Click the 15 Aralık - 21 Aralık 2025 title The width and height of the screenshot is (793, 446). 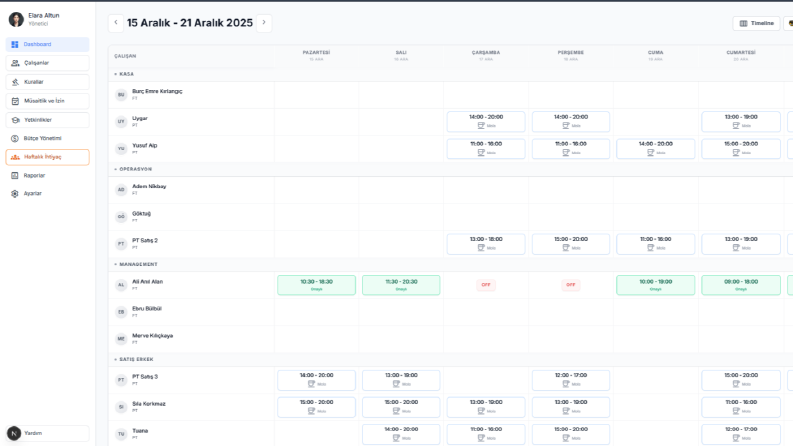(190, 23)
